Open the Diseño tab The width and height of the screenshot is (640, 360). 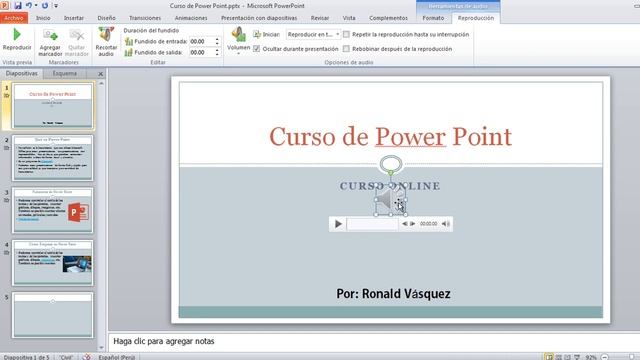[x=106, y=18]
